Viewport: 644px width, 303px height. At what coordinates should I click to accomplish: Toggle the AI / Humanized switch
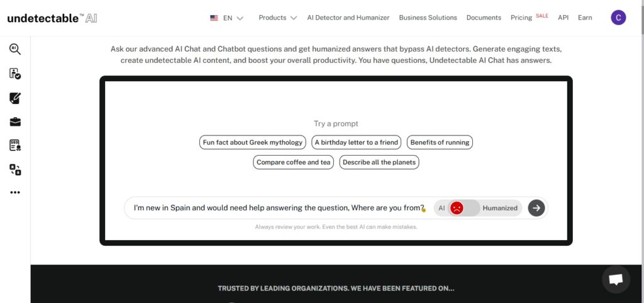[x=464, y=208]
